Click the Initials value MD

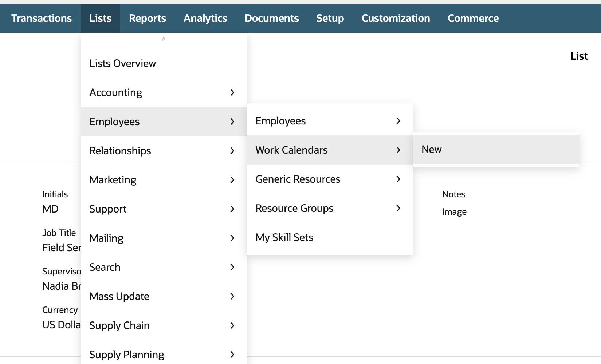point(50,209)
